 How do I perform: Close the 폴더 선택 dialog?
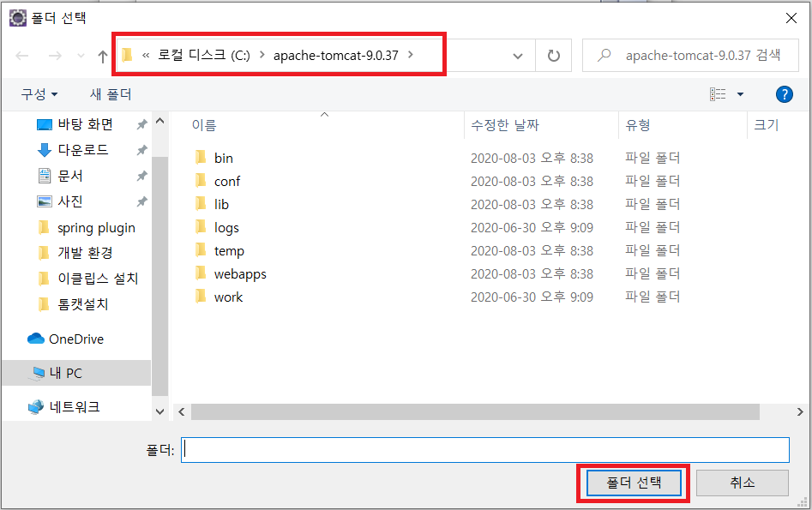coord(791,19)
